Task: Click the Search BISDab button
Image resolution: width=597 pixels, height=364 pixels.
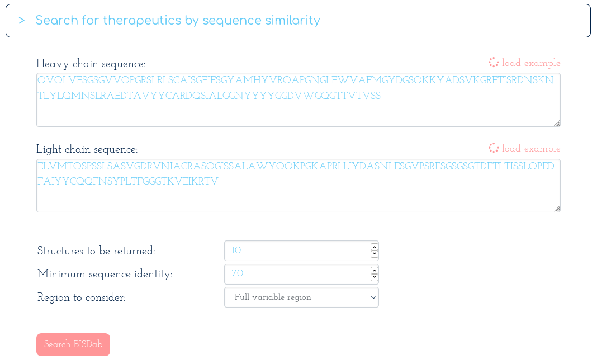Action: click(73, 344)
